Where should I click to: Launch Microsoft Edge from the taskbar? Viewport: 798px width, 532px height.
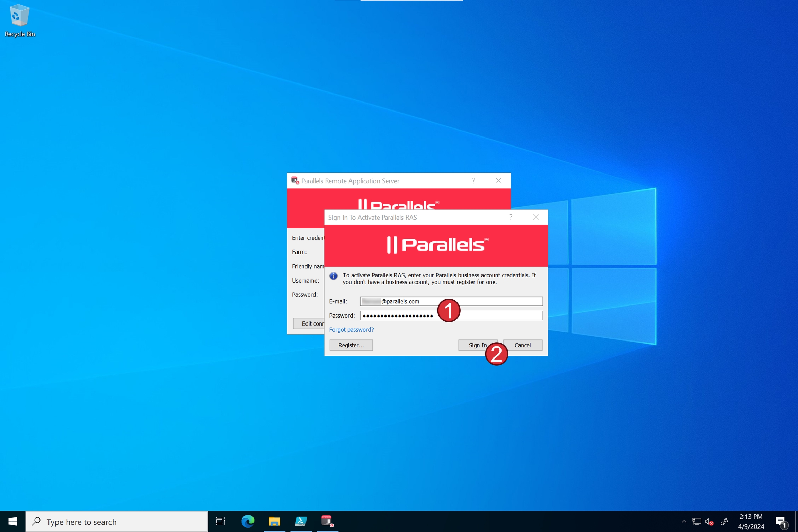248,521
